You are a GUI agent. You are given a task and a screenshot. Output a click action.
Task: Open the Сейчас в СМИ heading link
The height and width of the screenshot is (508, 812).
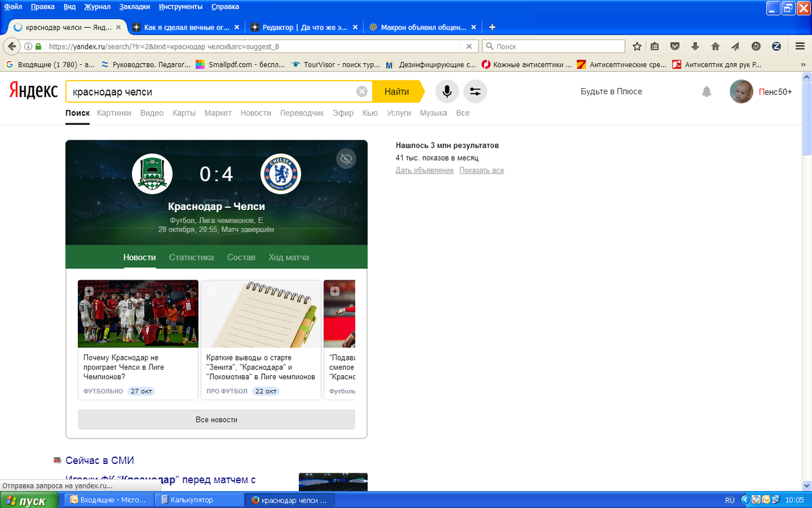99,461
